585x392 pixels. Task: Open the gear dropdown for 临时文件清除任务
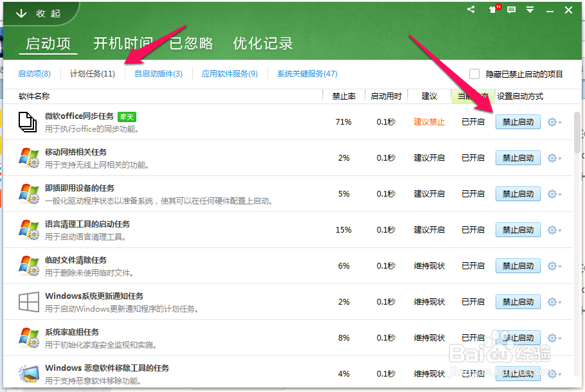pyautogui.click(x=553, y=265)
